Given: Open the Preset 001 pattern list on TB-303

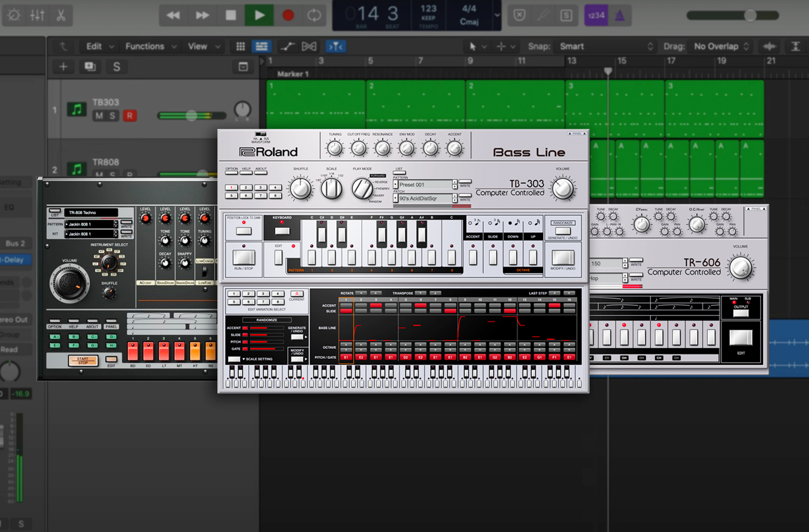Looking at the screenshot, I should point(425,185).
